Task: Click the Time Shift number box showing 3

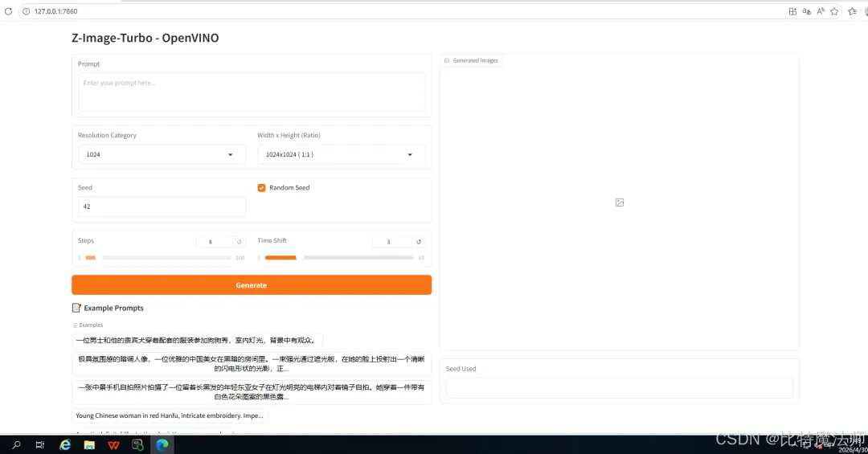Action: pos(393,242)
